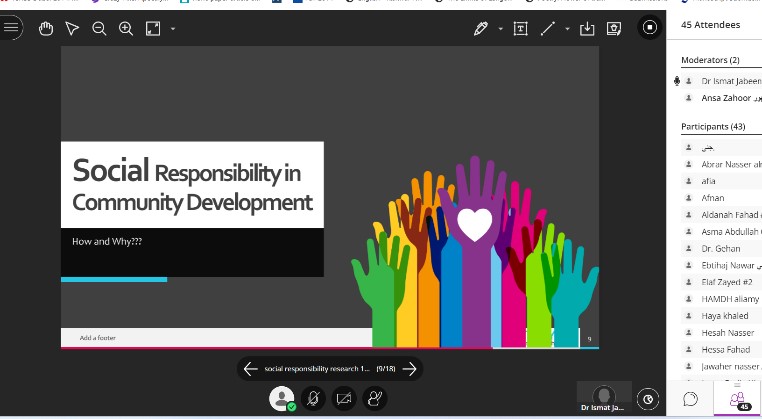Select the hand pan tool
The height and width of the screenshot is (419, 762).
pos(46,29)
